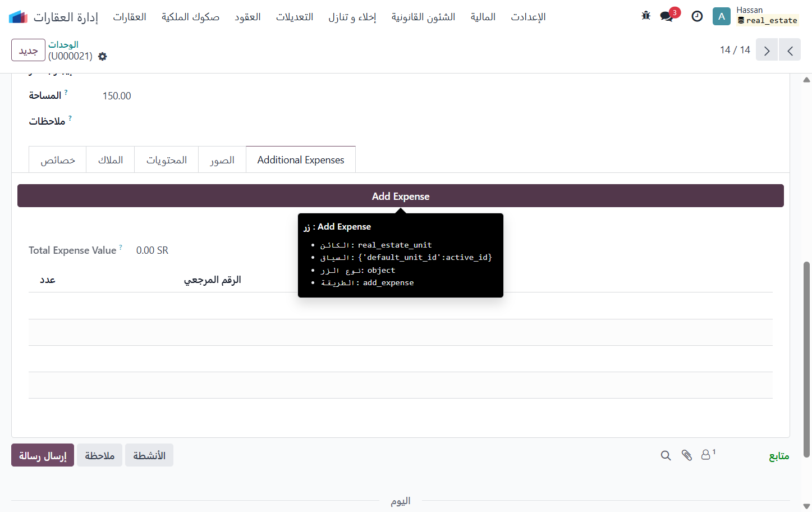Select the Additional Expenses tab

point(301,160)
